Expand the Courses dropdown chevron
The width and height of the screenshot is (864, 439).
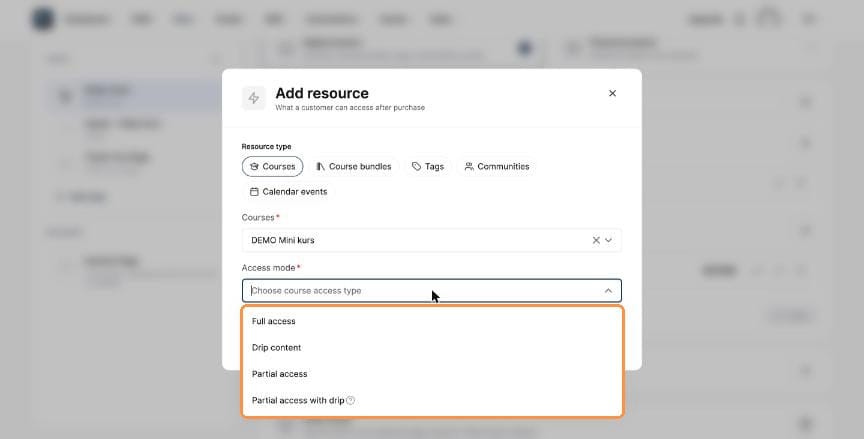tap(608, 240)
